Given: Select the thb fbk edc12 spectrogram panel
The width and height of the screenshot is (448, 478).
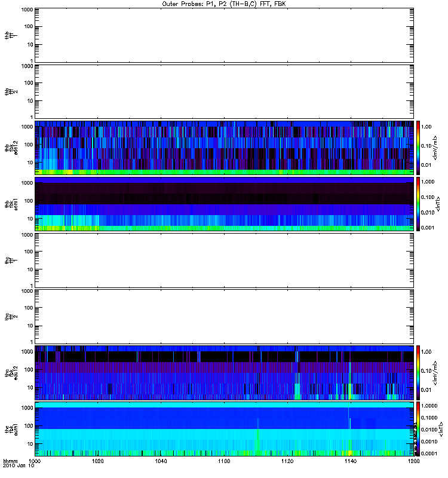Looking at the screenshot, I should [x=225, y=148].
